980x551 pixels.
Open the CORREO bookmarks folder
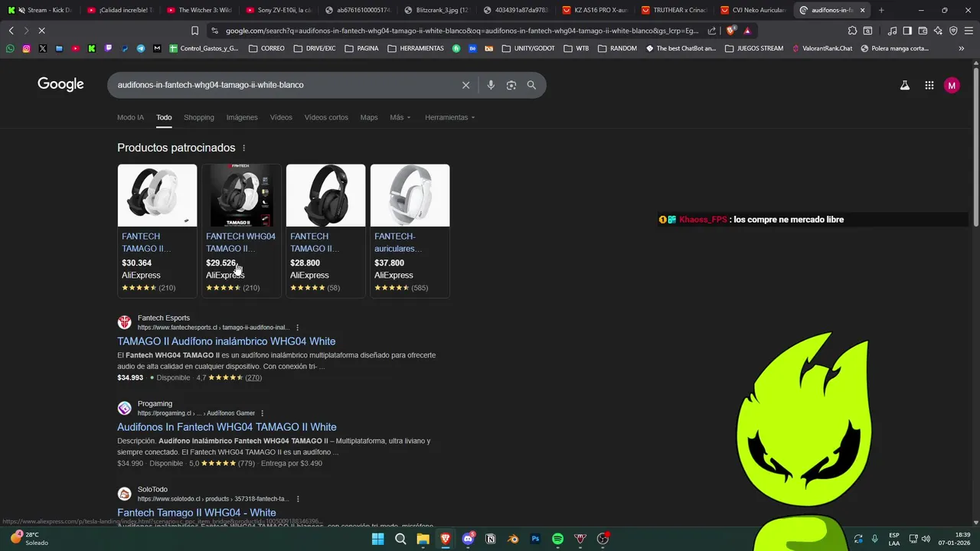[266, 48]
